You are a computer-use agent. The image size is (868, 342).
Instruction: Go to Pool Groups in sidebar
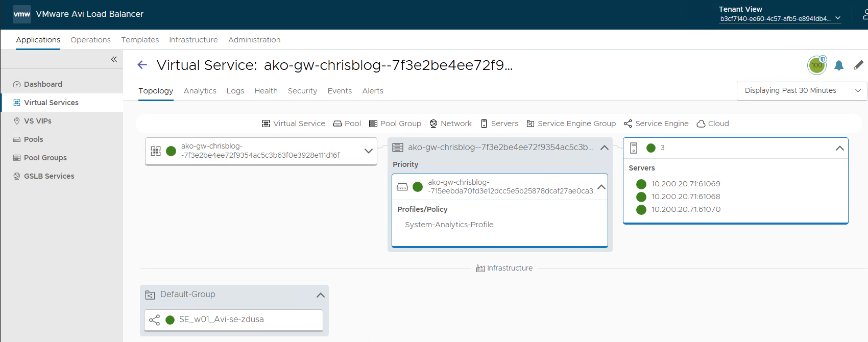click(45, 158)
